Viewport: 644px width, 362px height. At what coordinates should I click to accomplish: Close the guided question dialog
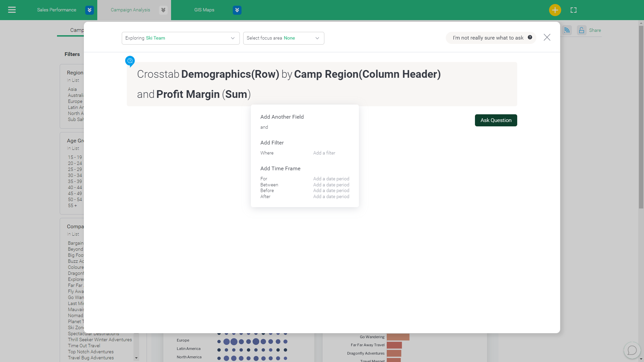(x=547, y=37)
